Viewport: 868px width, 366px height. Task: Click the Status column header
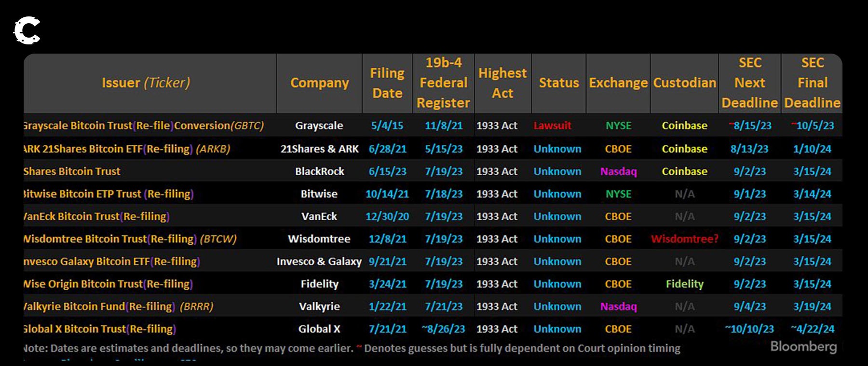click(x=558, y=83)
